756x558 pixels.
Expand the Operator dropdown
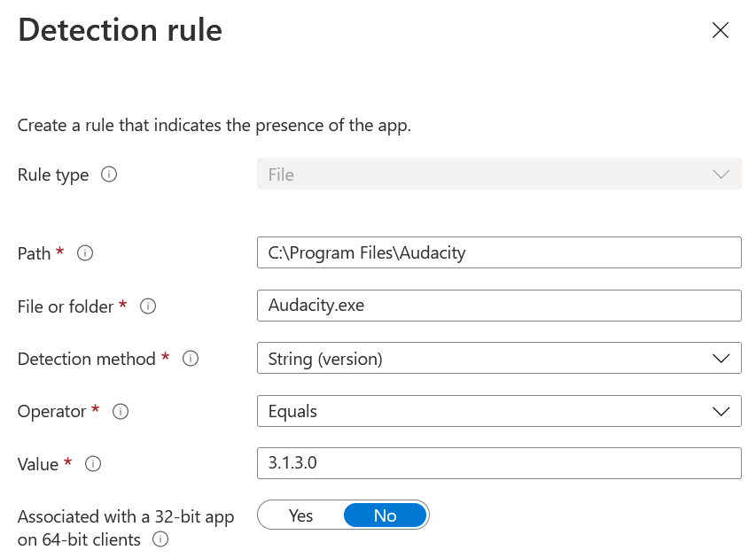498,412
